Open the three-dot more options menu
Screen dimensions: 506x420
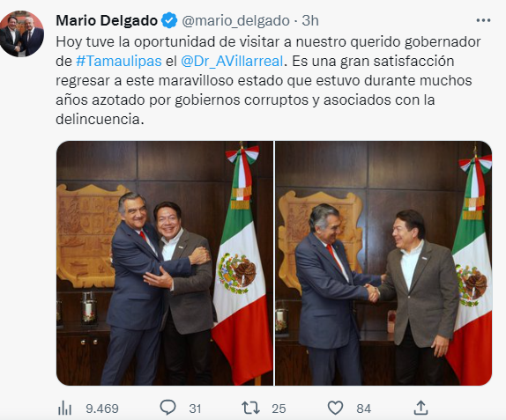click(483, 20)
